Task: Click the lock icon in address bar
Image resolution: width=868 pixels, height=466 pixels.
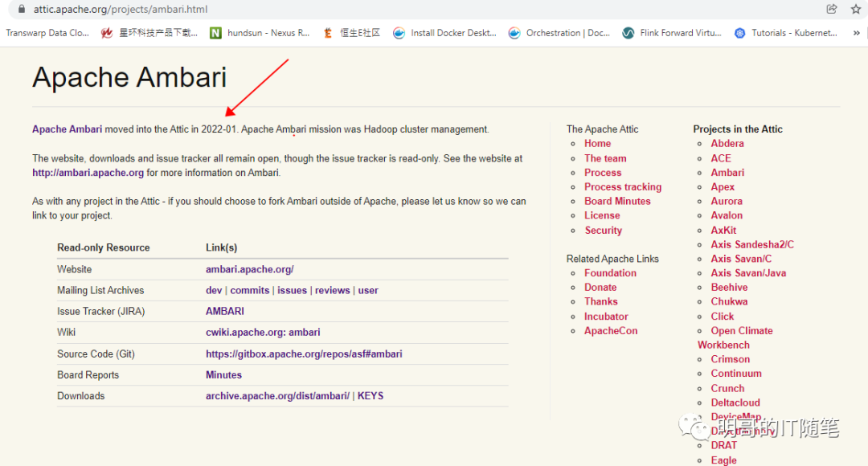Action: [x=22, y=9]
